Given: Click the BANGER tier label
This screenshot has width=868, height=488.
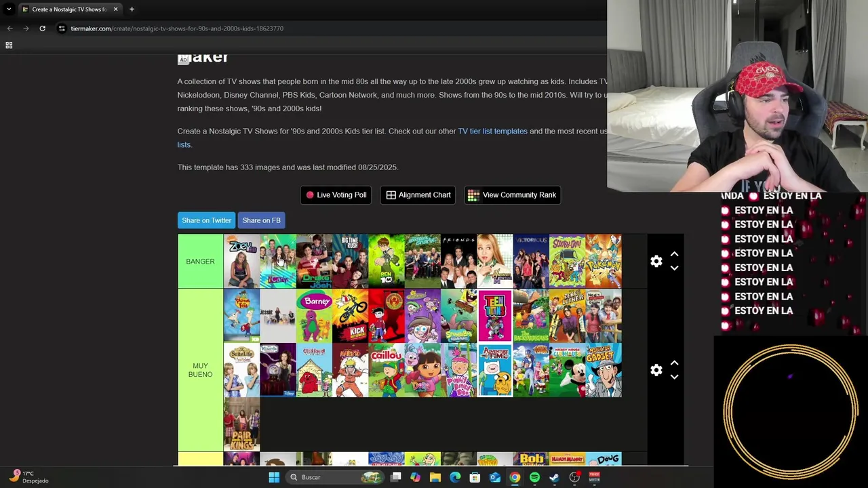Looking at the screenshot, I should tap(200, 262).
